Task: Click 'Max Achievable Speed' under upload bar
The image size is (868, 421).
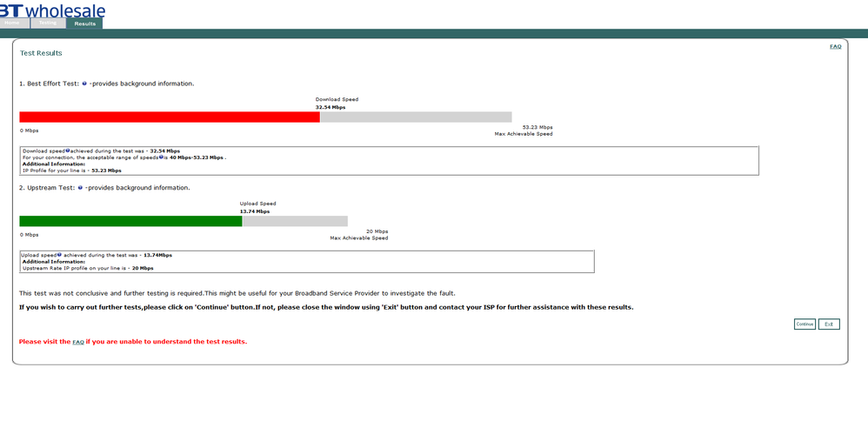Action: click(x=359, y=238)
